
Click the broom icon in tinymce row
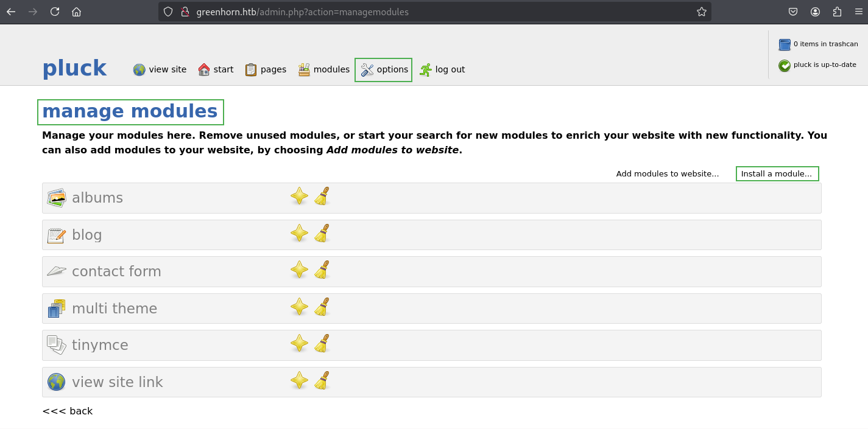click(322, 344)
